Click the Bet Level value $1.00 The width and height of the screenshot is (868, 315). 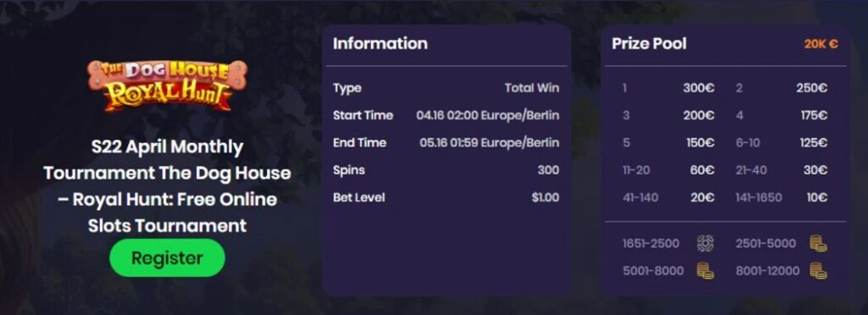click(x=545, y=197)
